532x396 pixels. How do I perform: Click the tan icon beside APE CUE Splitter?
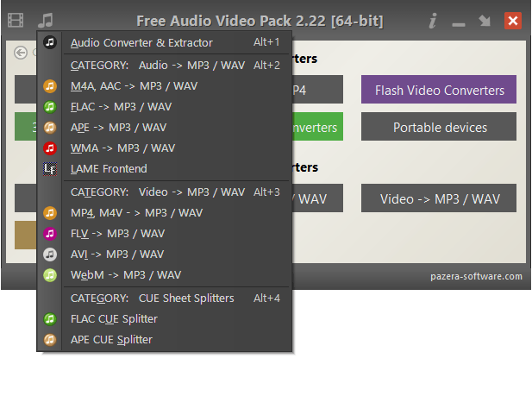coord(50,340)
